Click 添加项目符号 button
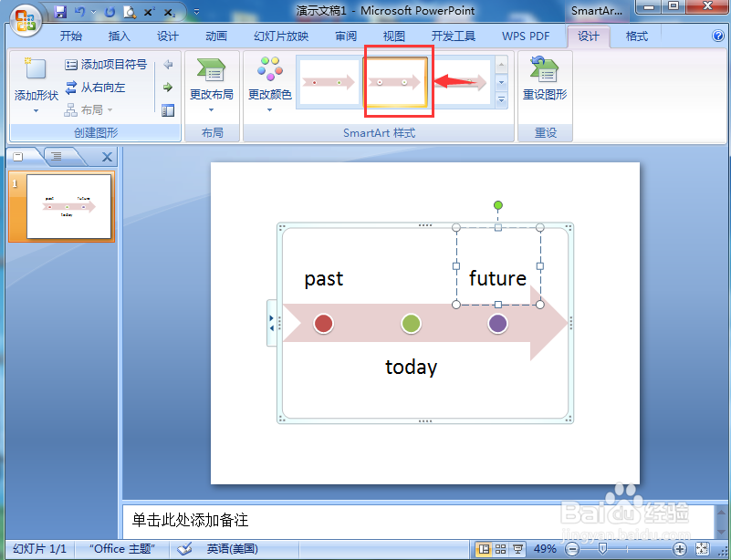 106,64
